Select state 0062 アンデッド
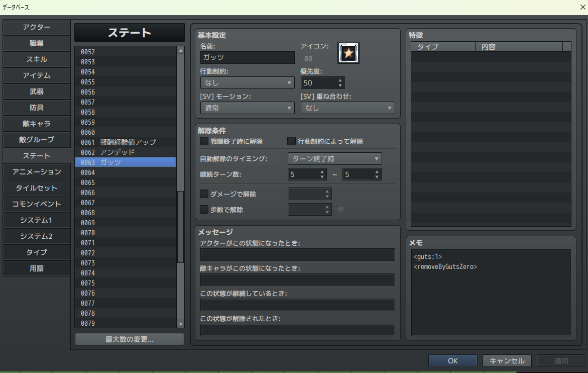Image resolution: width=588 pixels, height=373 pixels. [126, 152]
